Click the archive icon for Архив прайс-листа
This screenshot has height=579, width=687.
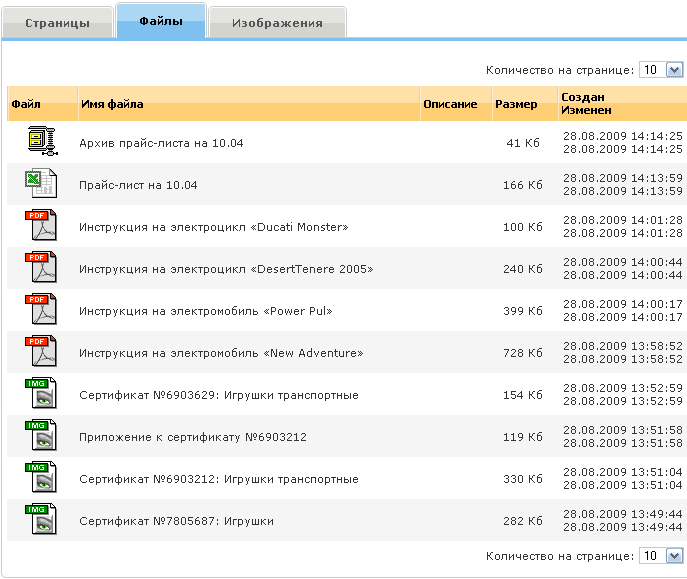[41, 142]
